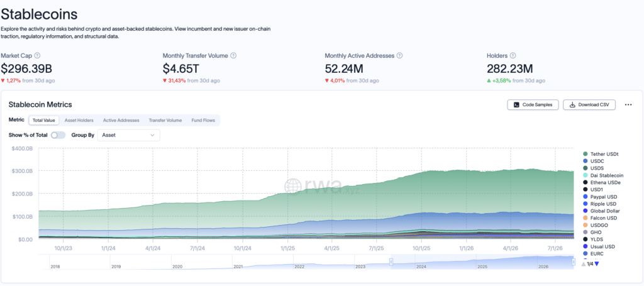Open the Monthly Transfer Volume help icon
The height and width of the screenshot is (286, 644).
[x=233, y=55]
